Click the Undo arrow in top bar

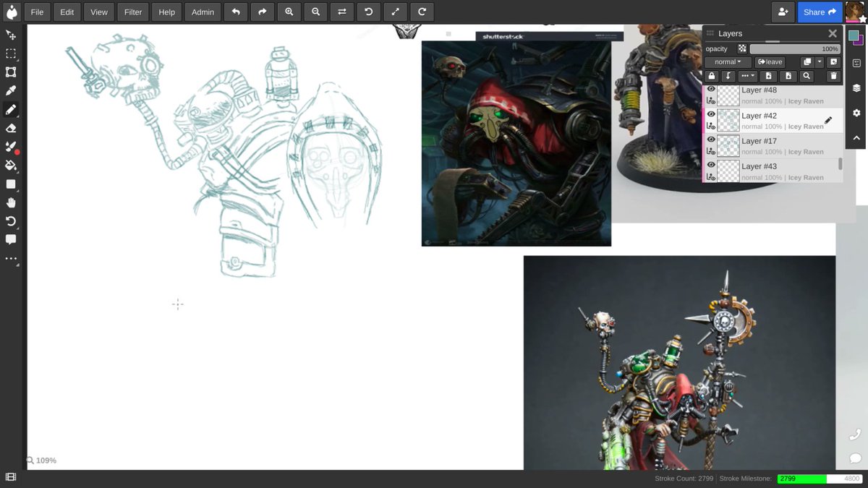pyautogui.click(x=236, y=12)
